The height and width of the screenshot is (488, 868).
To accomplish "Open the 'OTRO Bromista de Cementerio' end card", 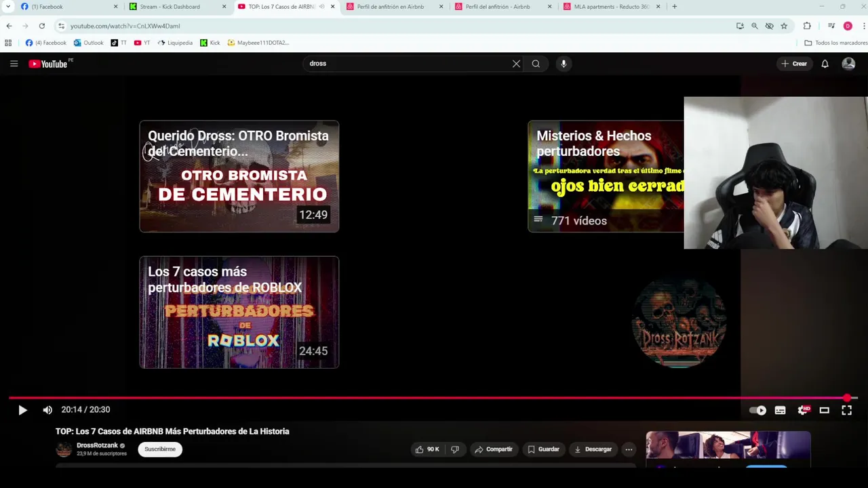I will 239,176.
